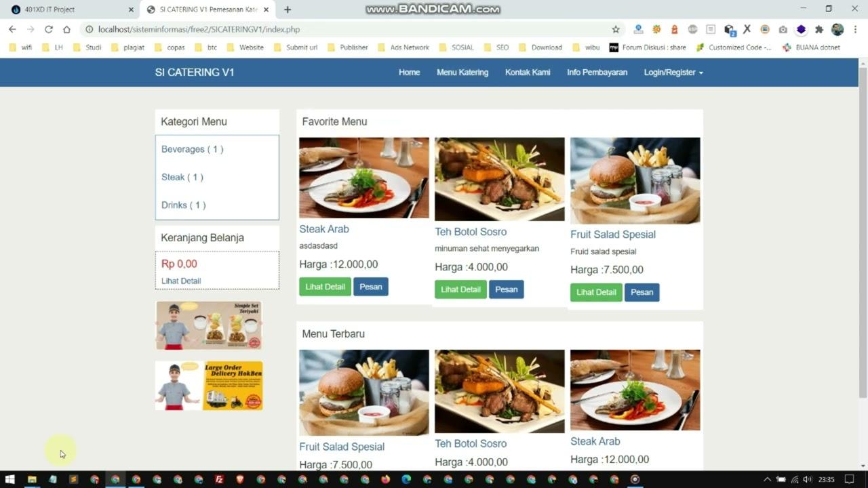
Task: Click the page vertical scrollbar
Action: coord(863,232)
